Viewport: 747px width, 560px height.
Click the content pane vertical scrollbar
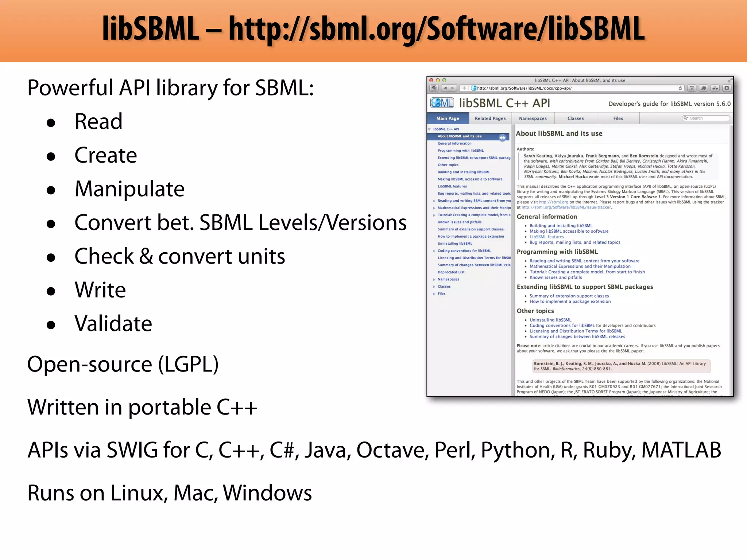731,260
